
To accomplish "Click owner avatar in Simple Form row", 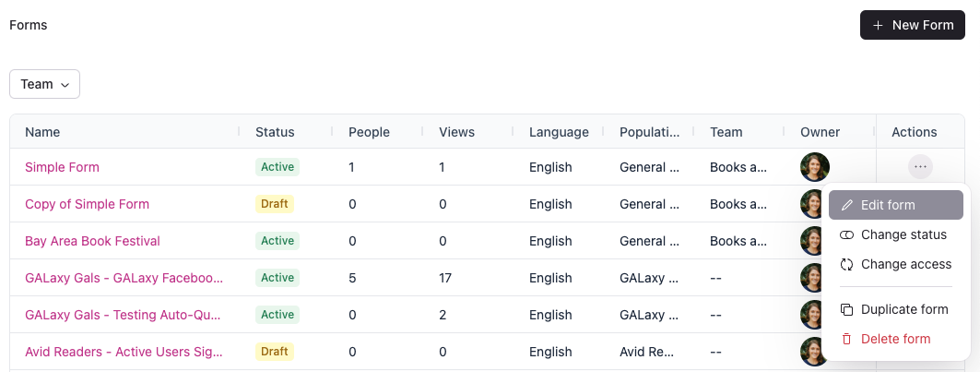I will tap(815, 167).
